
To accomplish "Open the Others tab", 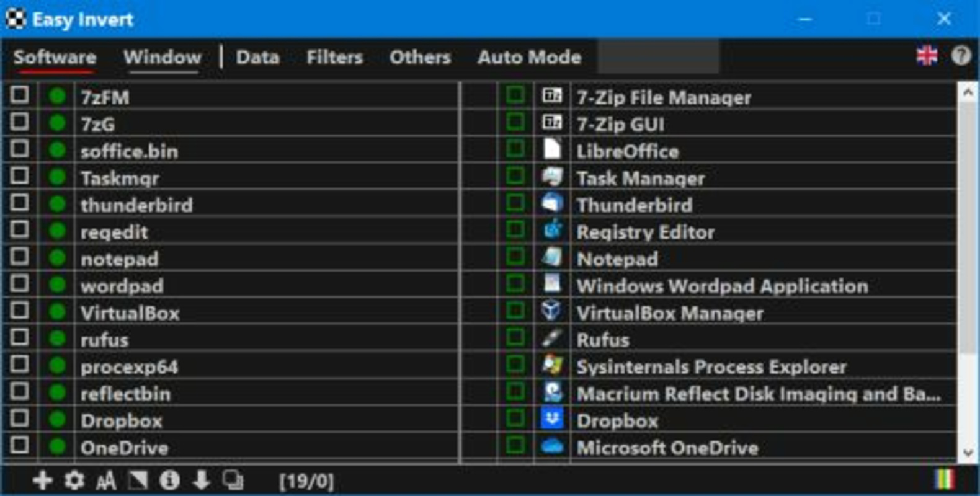I will pos(420,57).
